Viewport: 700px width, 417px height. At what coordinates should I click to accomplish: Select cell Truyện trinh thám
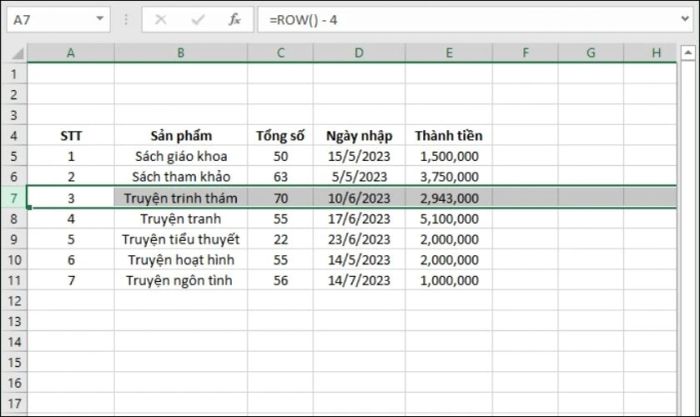pos(180,197)
